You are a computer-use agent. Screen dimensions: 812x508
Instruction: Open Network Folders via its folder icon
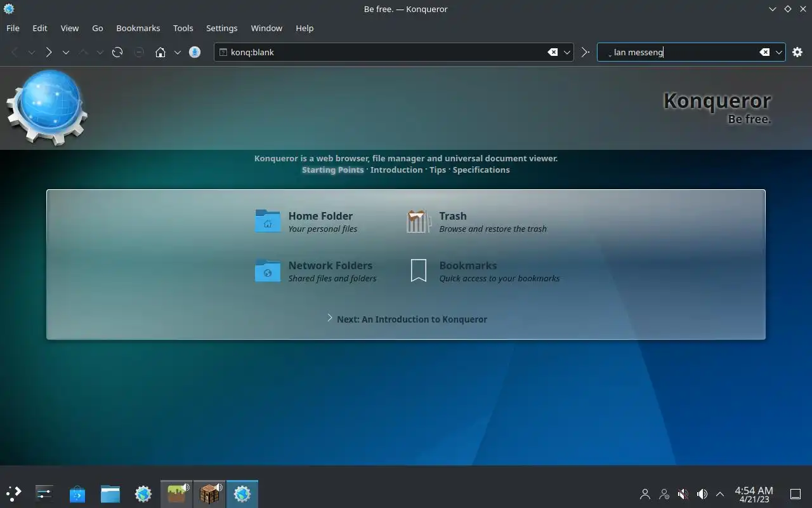pyautogui.click(x=268, y=271)
